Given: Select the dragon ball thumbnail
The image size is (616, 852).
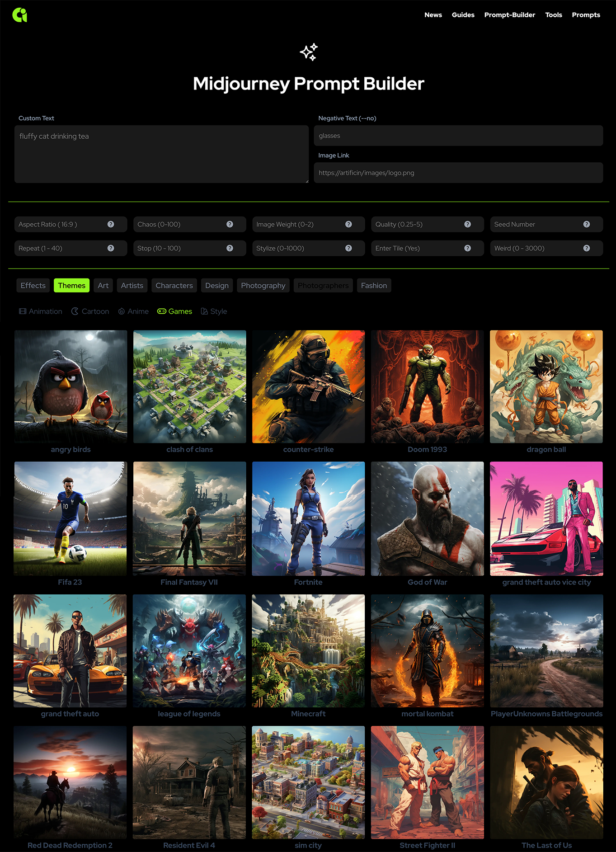Looking at the screenshot, I should [x=546, y=386].
